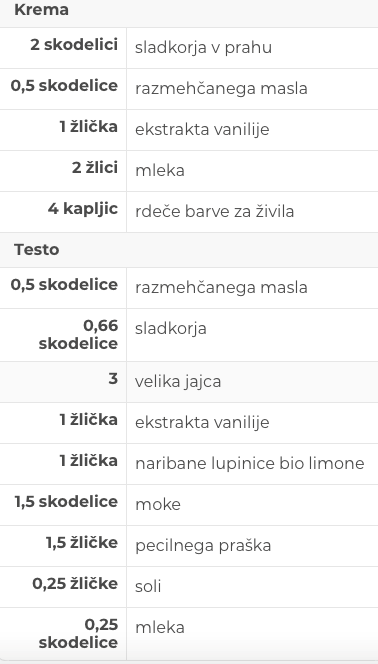Select the sladkorja v prahu ingredient
Screen dimensions: 378x664
[x=203, y=48]
